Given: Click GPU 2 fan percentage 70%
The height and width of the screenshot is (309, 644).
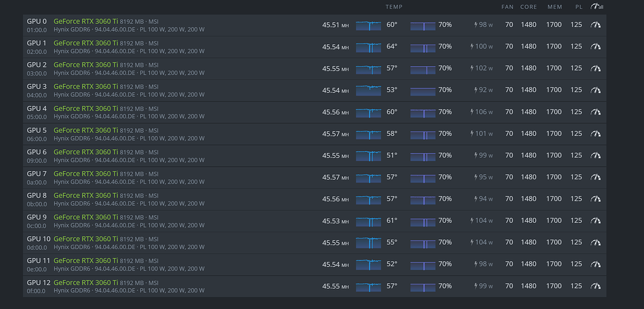Looking at the screenshot, I should (x=445, y=68).
